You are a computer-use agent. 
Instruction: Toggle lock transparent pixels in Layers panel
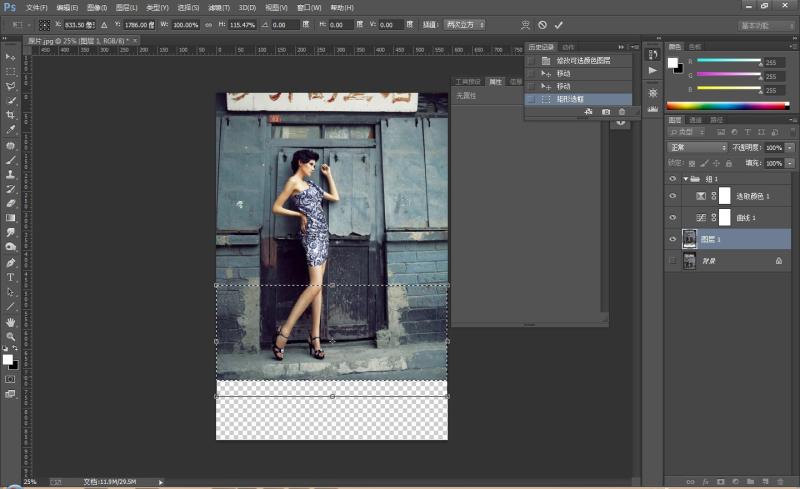[x=692, y=163]
